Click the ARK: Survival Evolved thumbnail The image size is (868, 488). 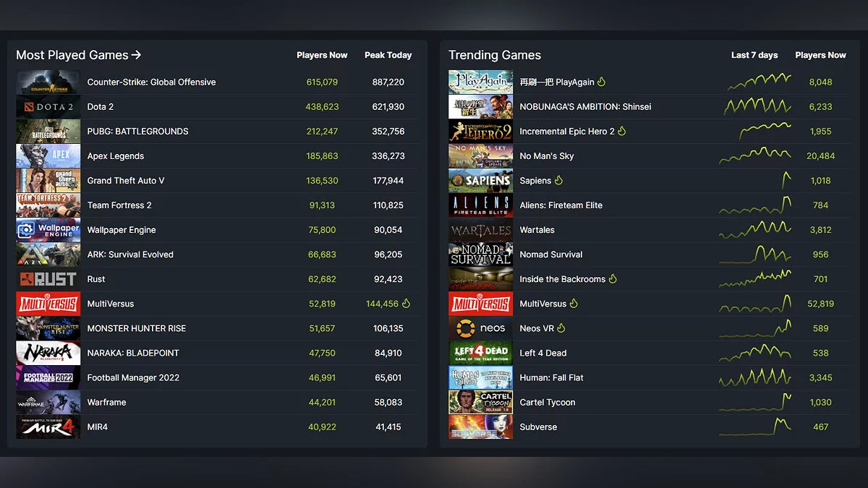tap(48, 254)
